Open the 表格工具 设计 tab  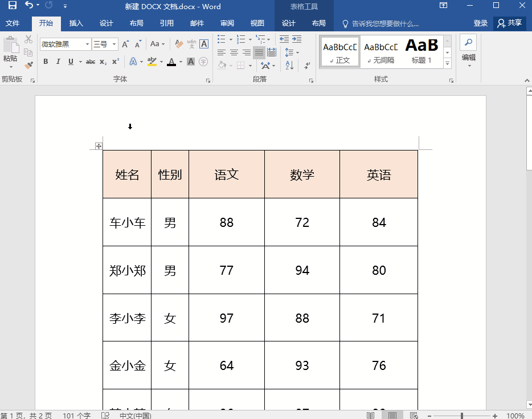tap(288, 24)
